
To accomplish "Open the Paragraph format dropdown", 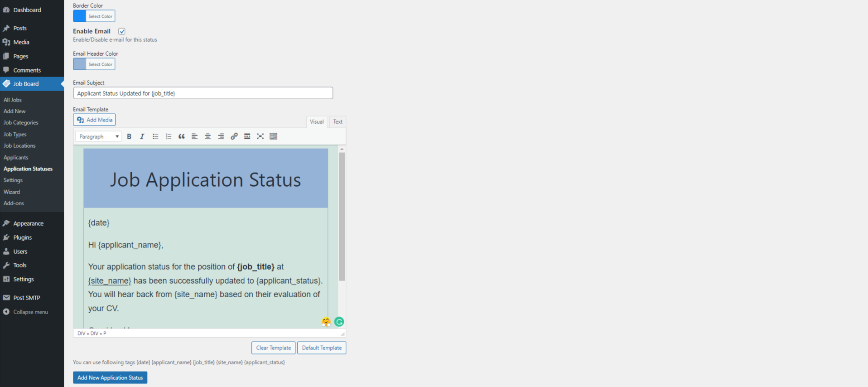I will tap(98, 136).
